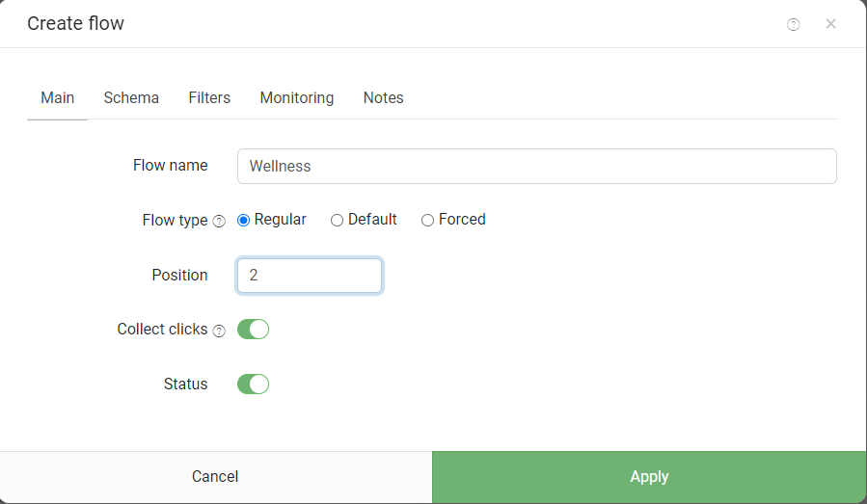Open the dialog help question mark icon

(793, 24)
